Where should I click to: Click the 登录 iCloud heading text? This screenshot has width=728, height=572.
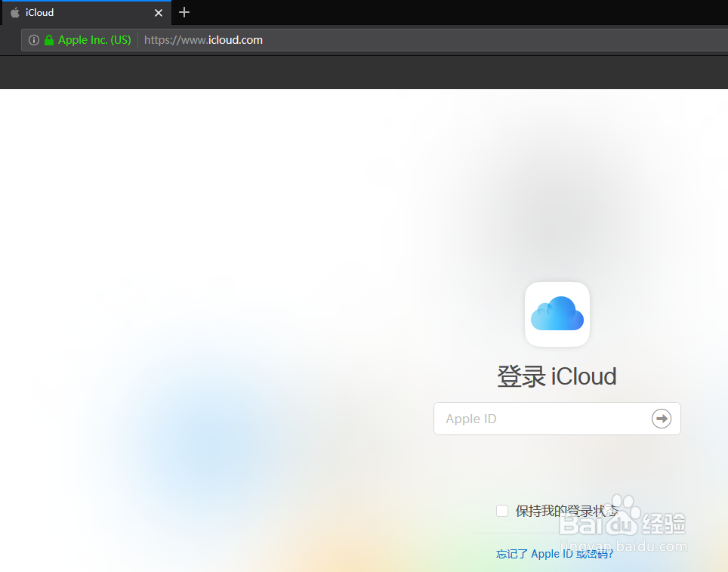[557, 376]
